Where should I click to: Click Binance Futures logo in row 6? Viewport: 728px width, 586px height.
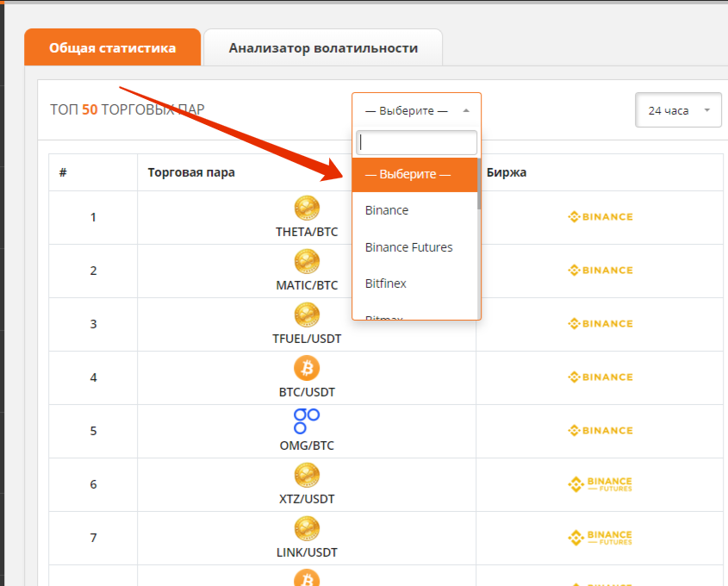tap(600, 484)
